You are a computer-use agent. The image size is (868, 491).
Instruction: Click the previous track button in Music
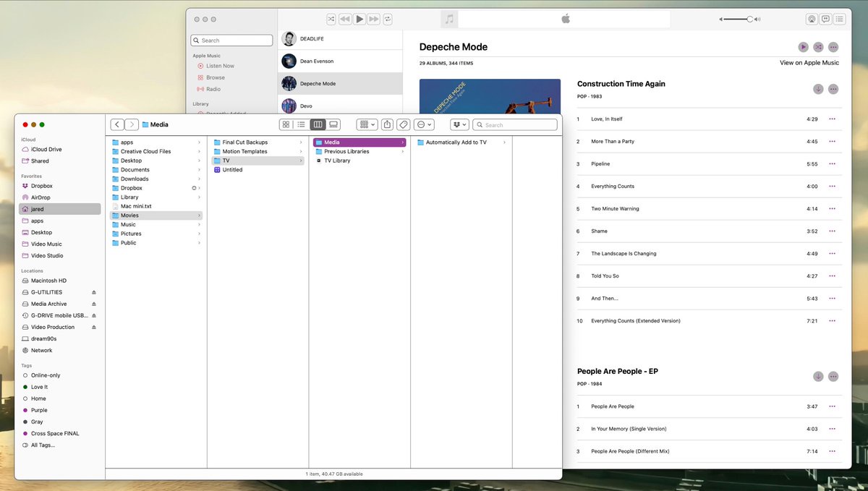pos(345,20)
